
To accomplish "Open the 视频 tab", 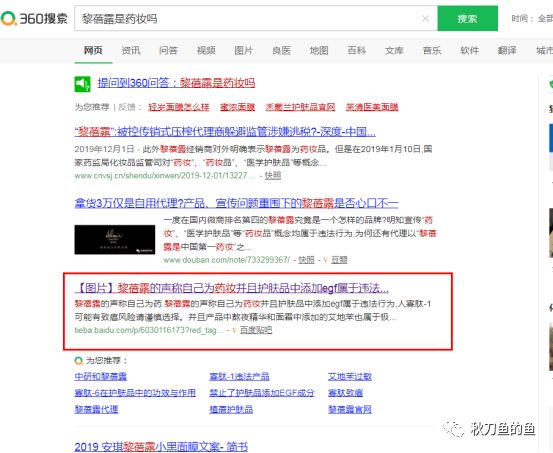I will (x=206, y=50).
